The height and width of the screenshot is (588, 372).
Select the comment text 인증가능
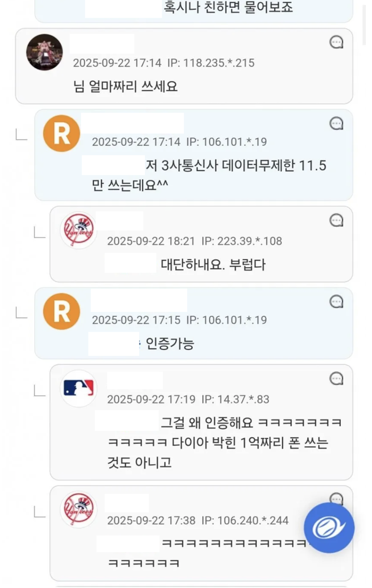click(170, 344)
